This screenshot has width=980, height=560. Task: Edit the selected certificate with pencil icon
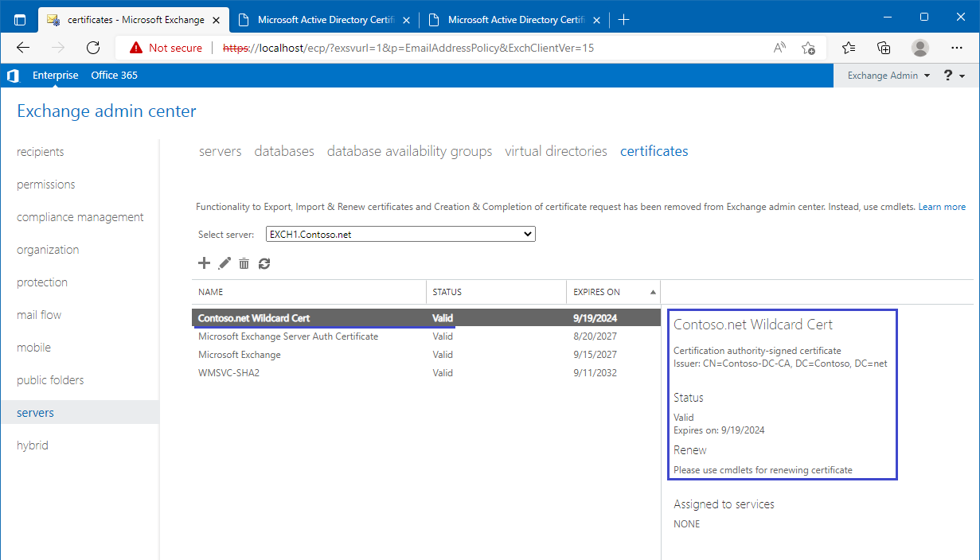(225, 263)
